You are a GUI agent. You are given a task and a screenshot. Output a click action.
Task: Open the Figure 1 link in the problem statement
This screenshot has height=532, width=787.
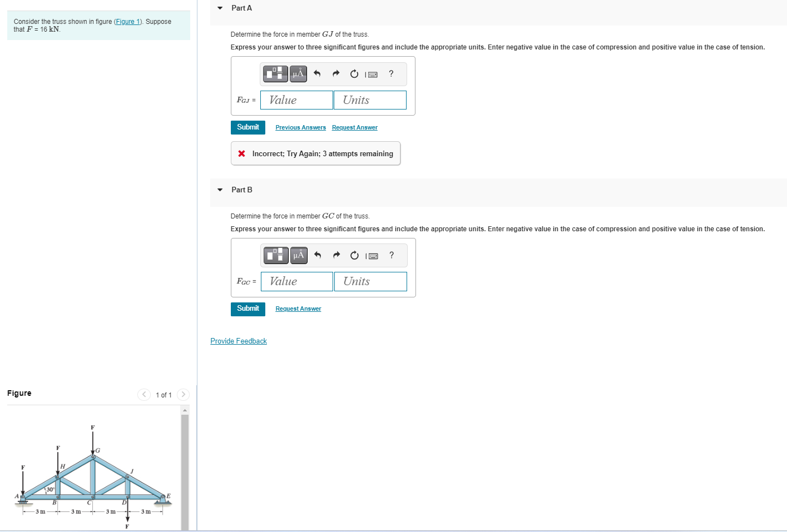128,22
